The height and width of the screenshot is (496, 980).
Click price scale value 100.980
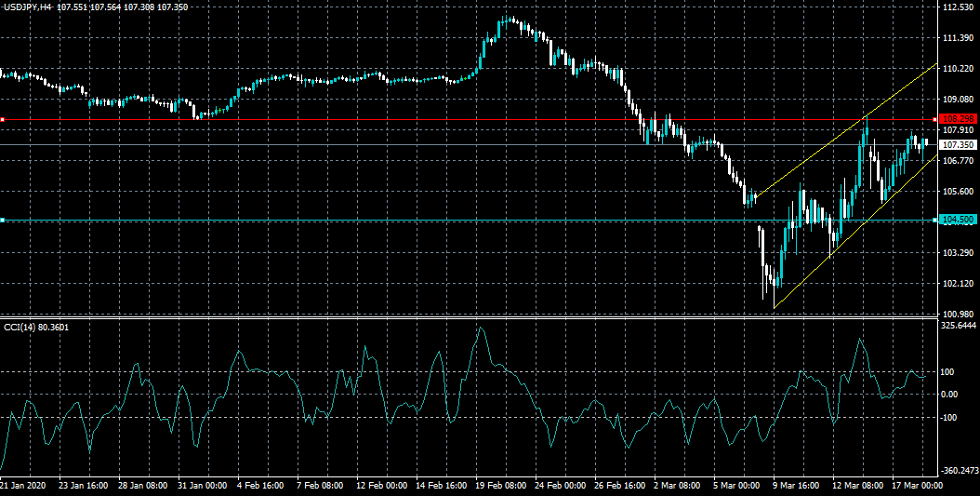click(958, 314)
